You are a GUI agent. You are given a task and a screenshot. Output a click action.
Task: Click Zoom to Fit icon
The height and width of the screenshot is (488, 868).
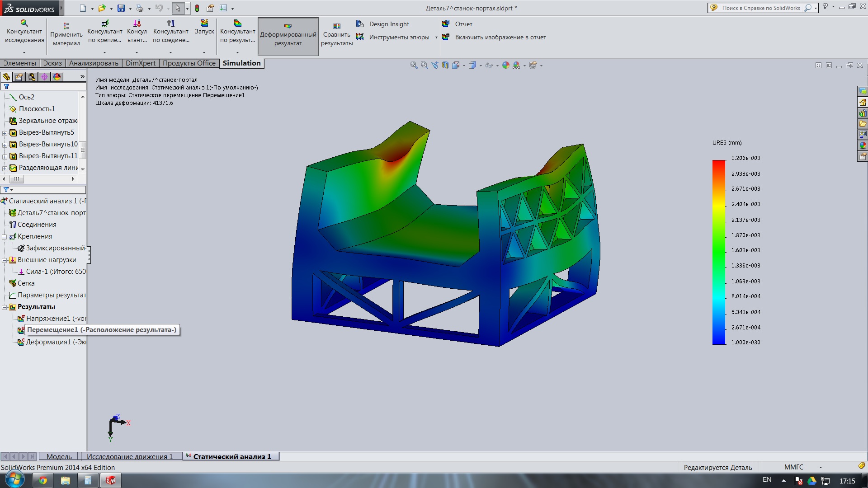(414, 66)
